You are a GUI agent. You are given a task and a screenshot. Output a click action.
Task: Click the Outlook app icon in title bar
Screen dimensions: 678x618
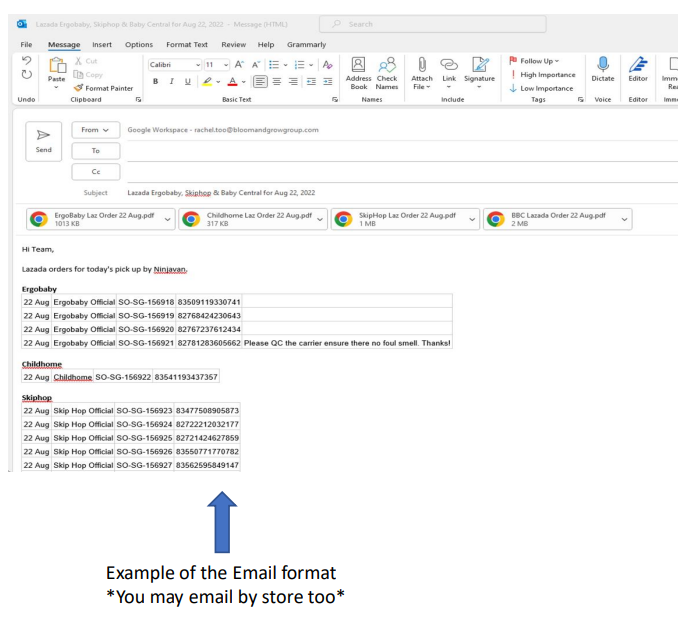pos(22,24)
